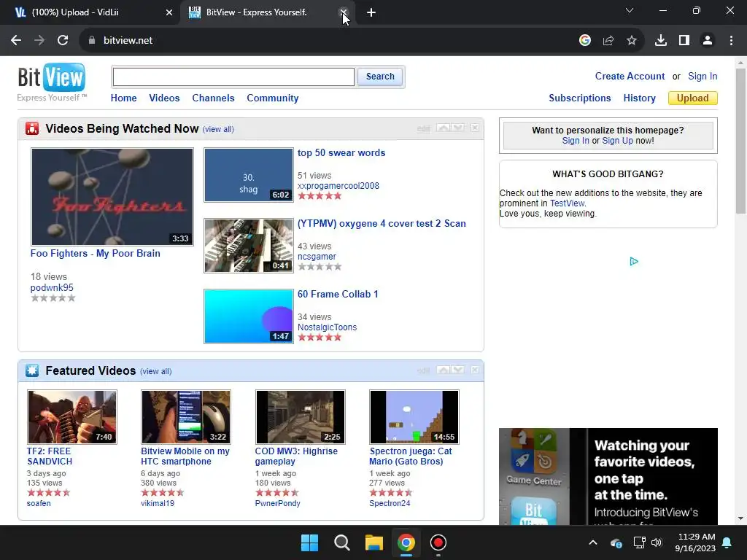Click Create Account link
Screen dimensions: 747x560
[x=630, y=76]
